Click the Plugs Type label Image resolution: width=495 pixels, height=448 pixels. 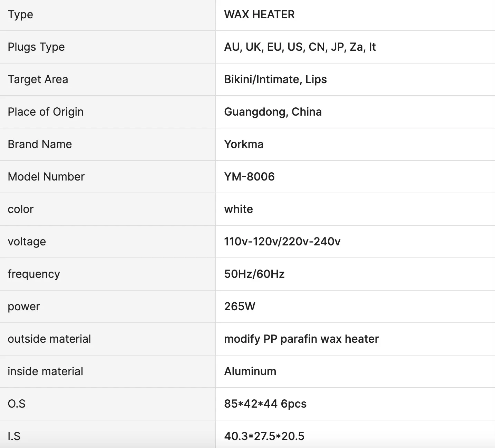coord(36,47)
